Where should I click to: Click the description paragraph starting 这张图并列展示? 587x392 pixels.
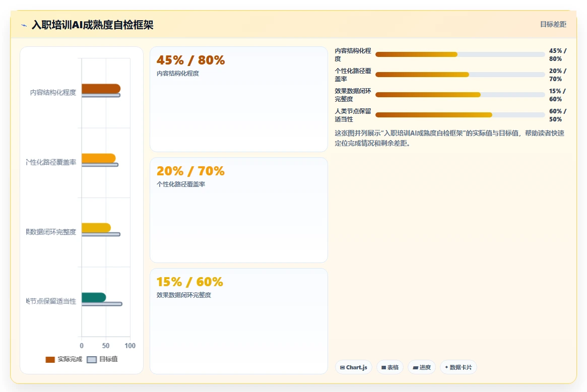[x=449, y=138]
